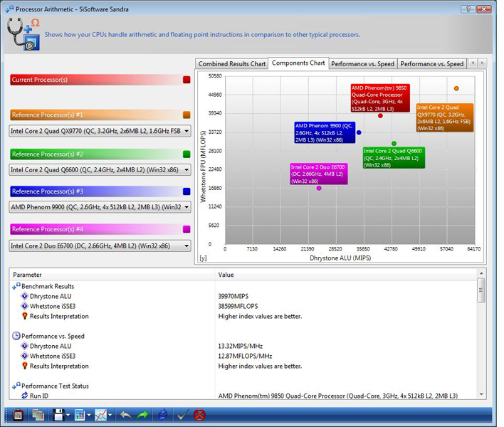Click the 13.32MIPS/MHz value
This screenshot has height=427, width=504.
241,346
